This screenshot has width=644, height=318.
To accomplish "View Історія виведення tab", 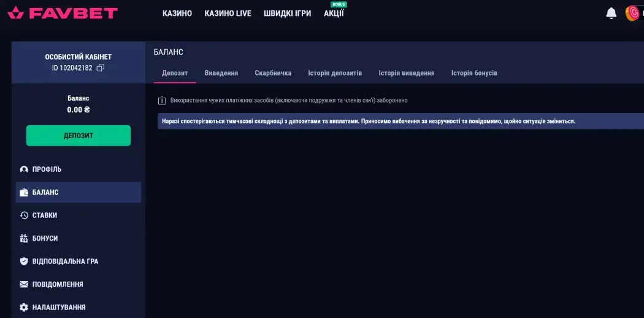I will coord(407,73).
